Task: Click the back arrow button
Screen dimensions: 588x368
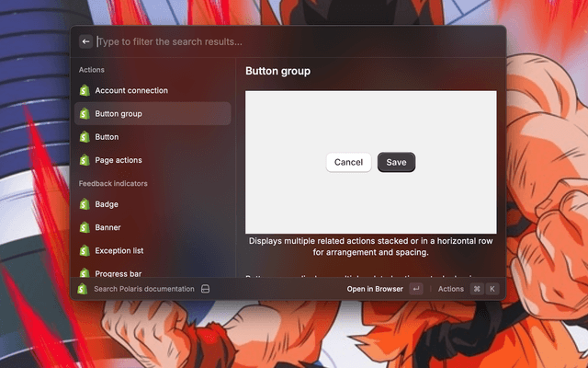Action: pos(85,41)
